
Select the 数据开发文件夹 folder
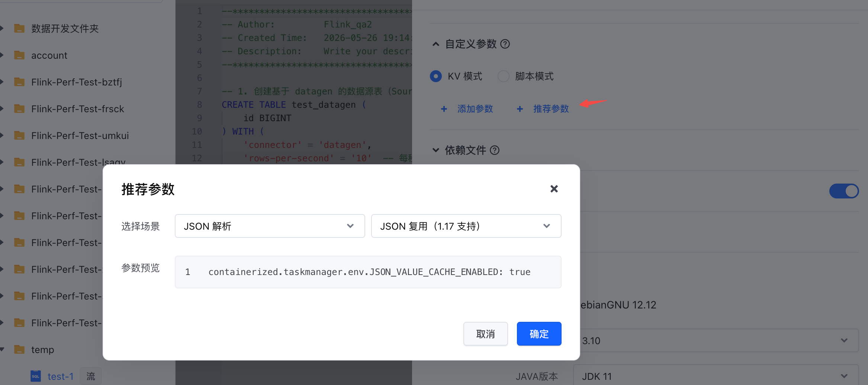[x=65, y=29]
